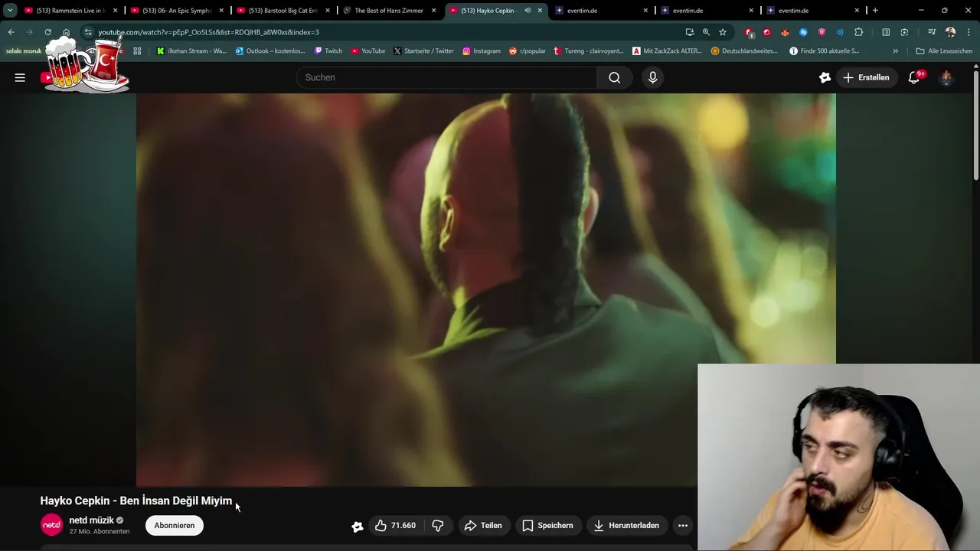980x551 pixels.
Task: Click the red extension icon with badge
Action: [x=750, y=32]
